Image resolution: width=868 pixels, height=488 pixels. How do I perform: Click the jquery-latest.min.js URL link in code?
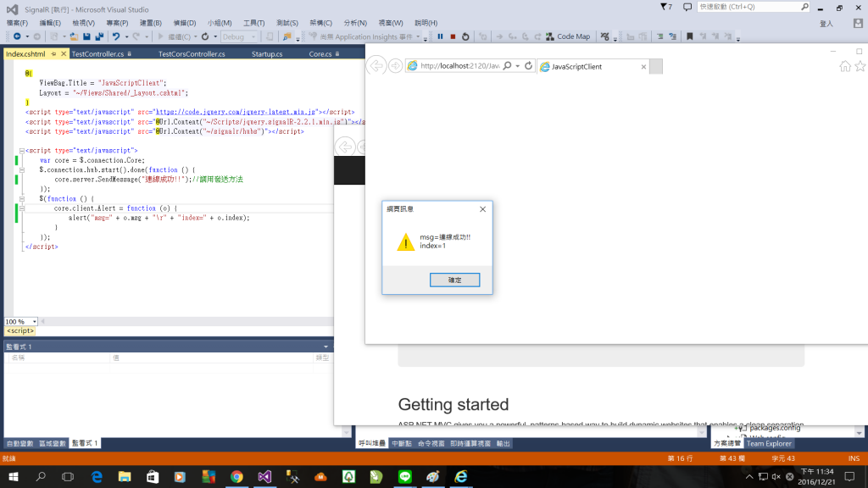coord(236,112)
